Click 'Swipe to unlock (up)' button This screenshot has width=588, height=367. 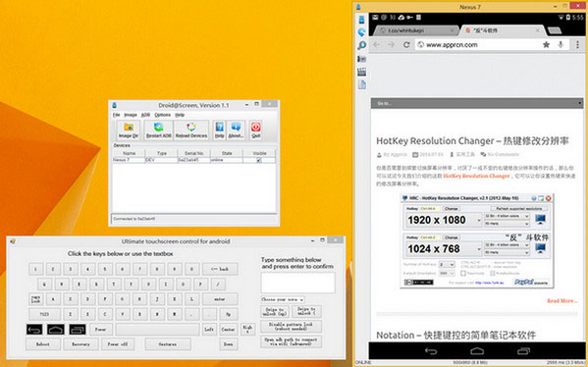point(275,311)
